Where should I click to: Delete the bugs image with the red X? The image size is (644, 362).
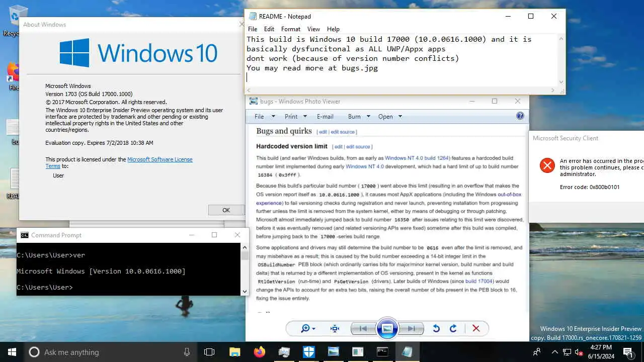[x=476, y=328]
